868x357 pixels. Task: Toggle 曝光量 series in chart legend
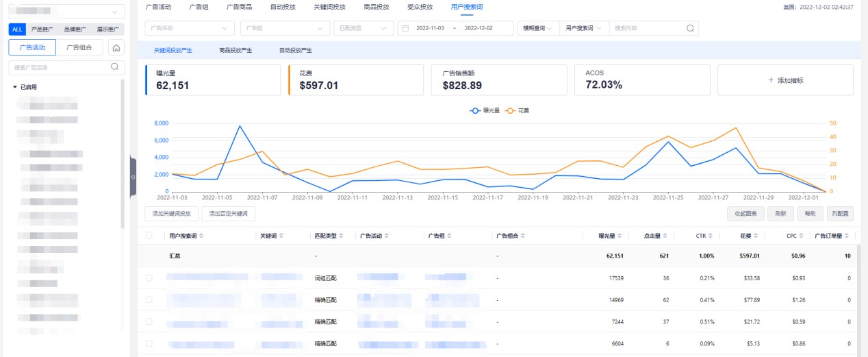click(485, 110)
